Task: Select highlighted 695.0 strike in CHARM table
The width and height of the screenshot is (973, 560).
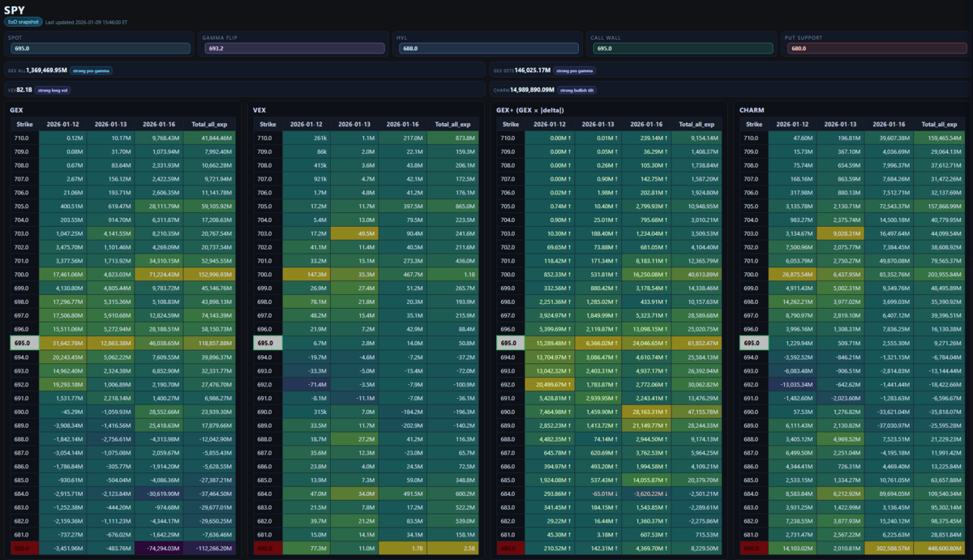Action: coord(754,344)
